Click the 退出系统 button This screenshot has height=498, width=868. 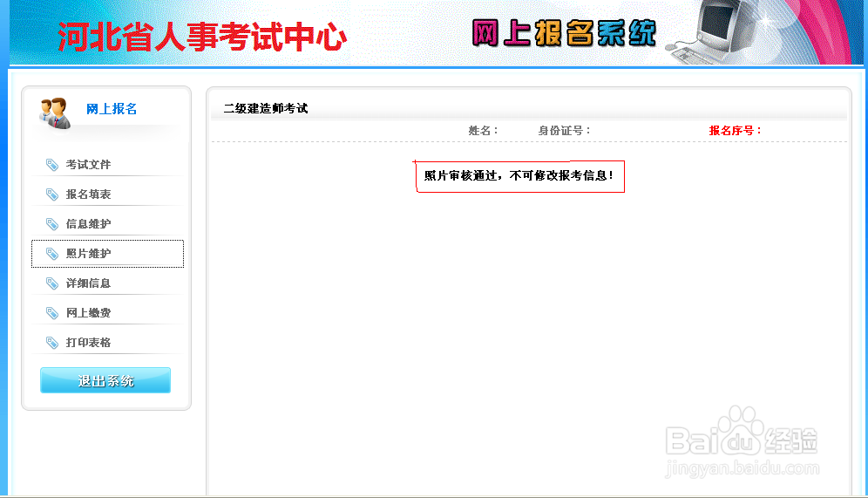click(105, 380)
